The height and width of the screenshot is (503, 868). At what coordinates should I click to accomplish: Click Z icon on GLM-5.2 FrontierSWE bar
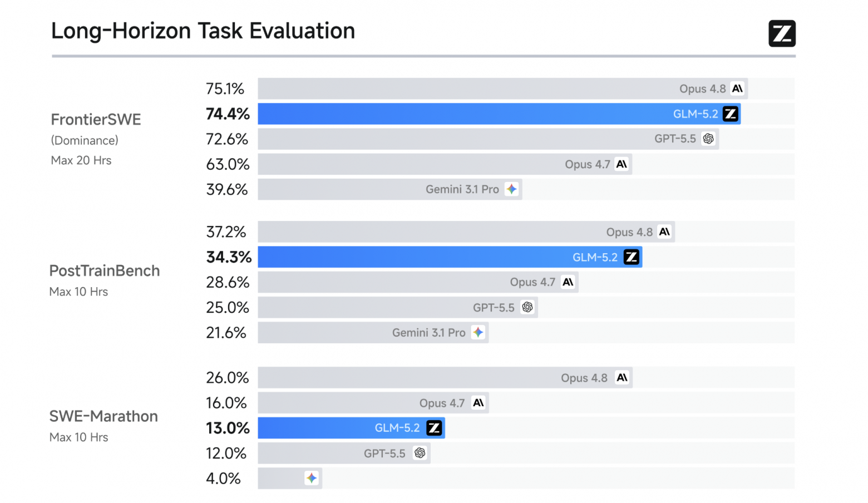(730, 114)
